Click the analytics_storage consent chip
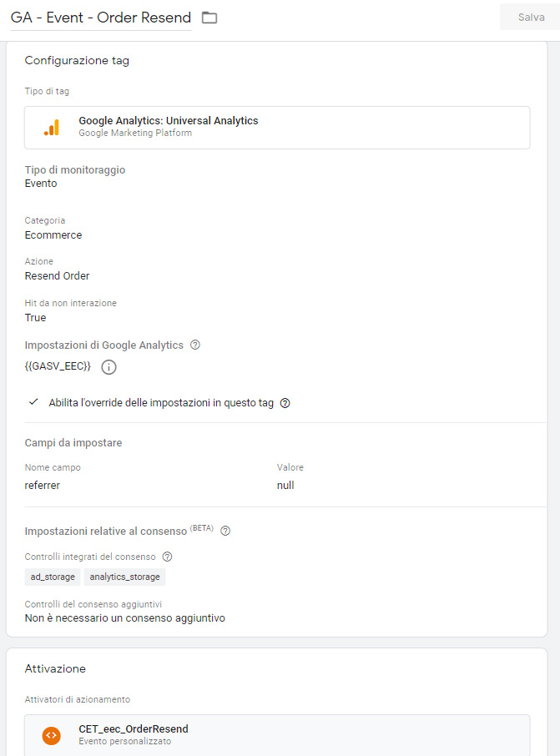 click(124, 577)
